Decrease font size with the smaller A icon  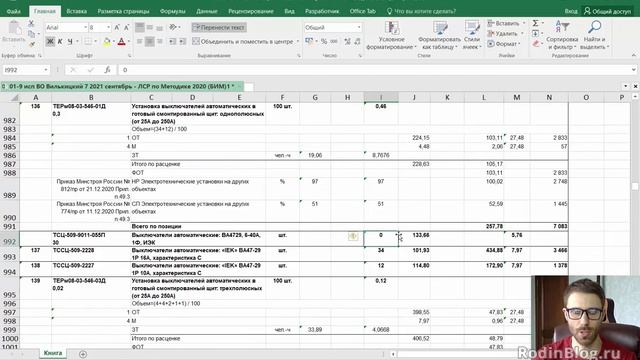pos(127,27)
